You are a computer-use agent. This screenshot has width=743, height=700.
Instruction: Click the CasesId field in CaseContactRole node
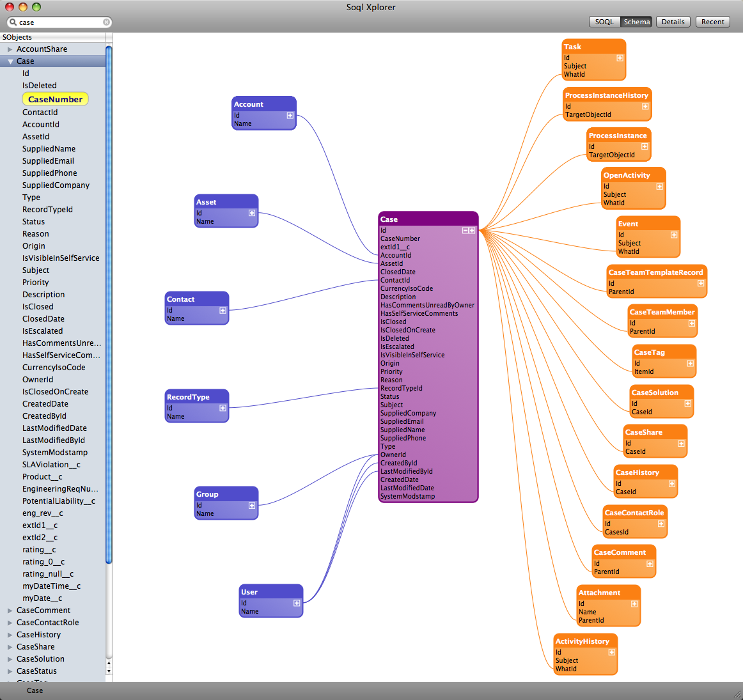coord(616,533)
